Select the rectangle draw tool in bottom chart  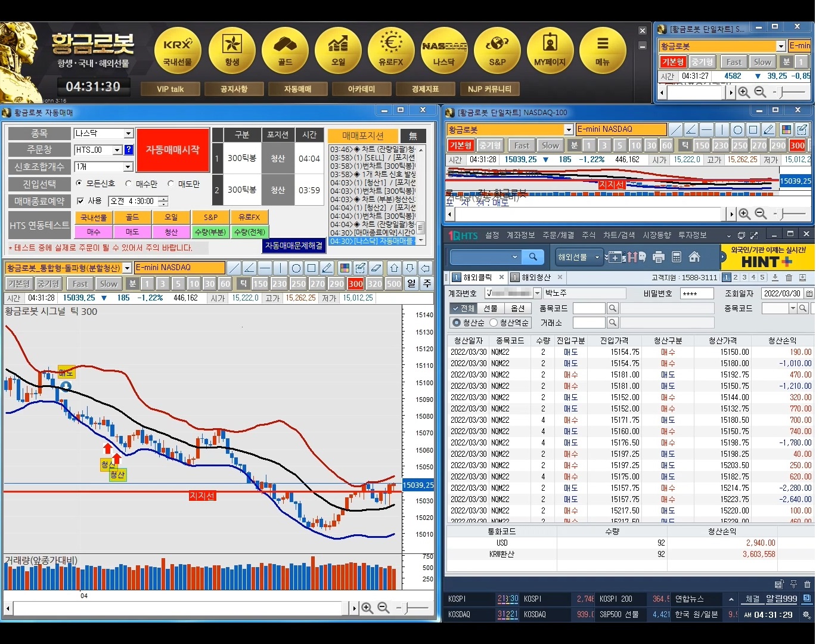(x=311, y=268)
